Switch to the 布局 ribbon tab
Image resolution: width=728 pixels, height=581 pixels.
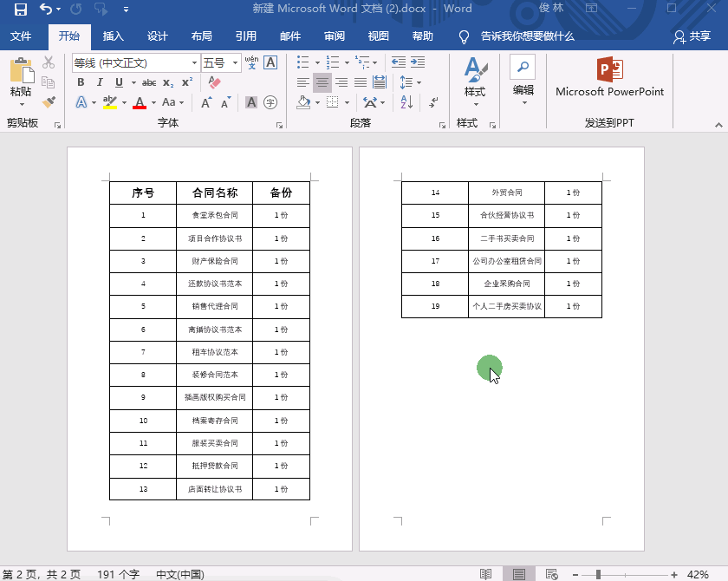[201, 36]
